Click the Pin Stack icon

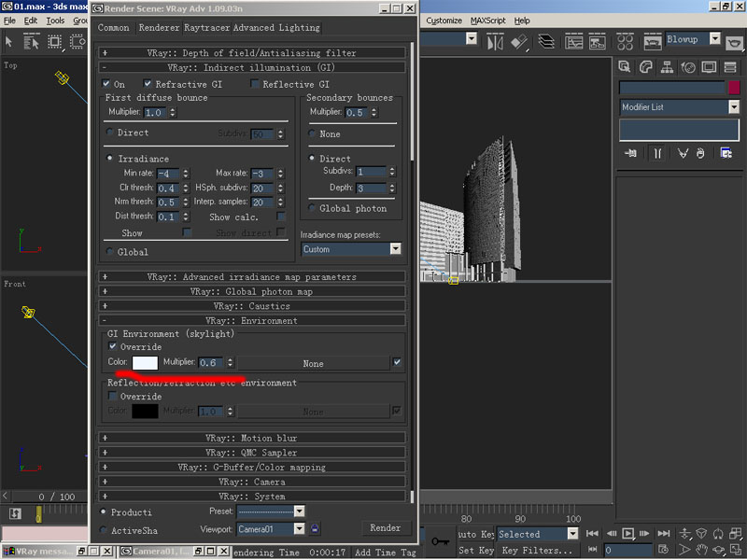[632, 153]
